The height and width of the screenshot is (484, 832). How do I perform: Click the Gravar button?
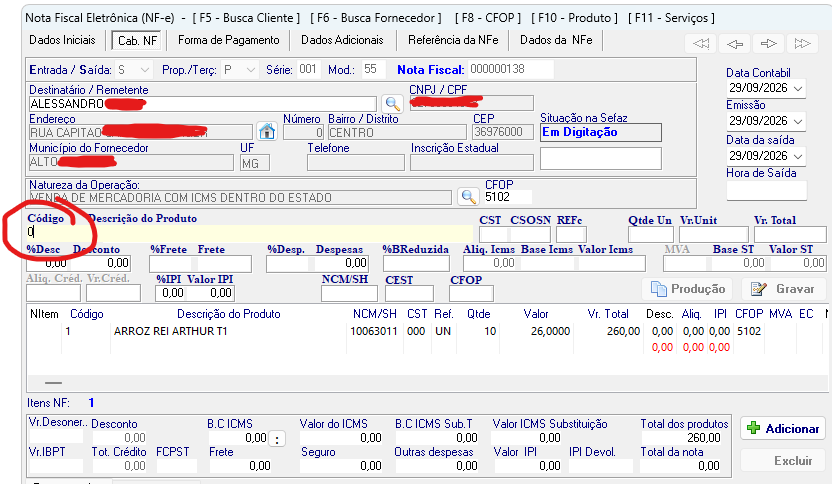[x=783, y=289]
